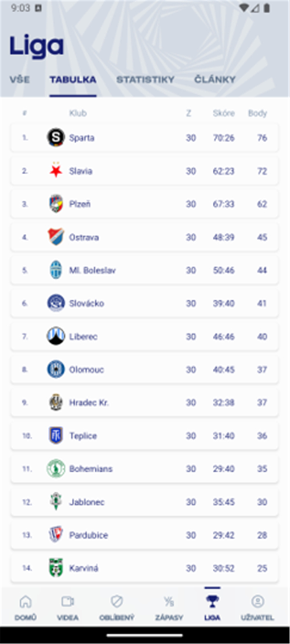Switch to the ČLÁNKY tab
The height and width of the screenshot is (644, 290).
[215, 79]
